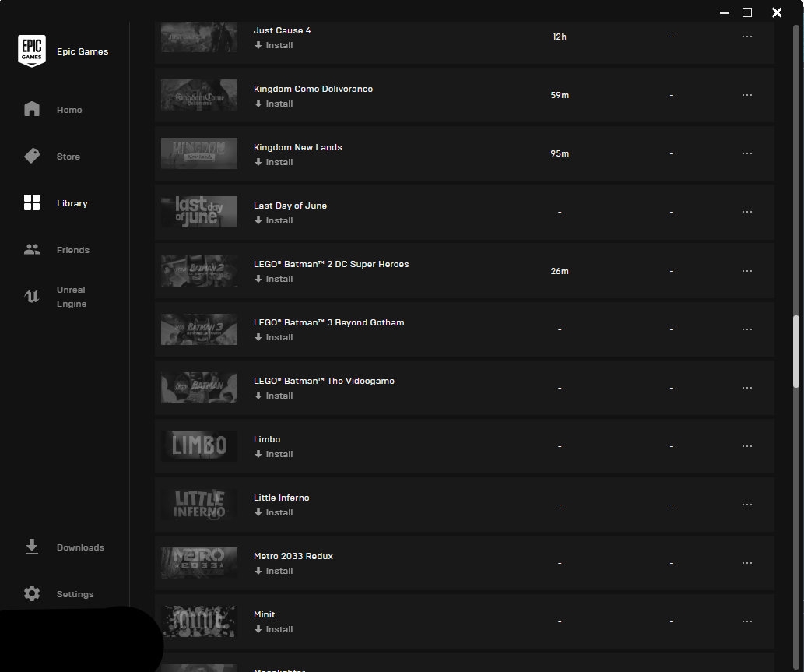Click the Kingdom Come Deliverance thumbnail
This screenshot has width=804, height=672.
199,95
